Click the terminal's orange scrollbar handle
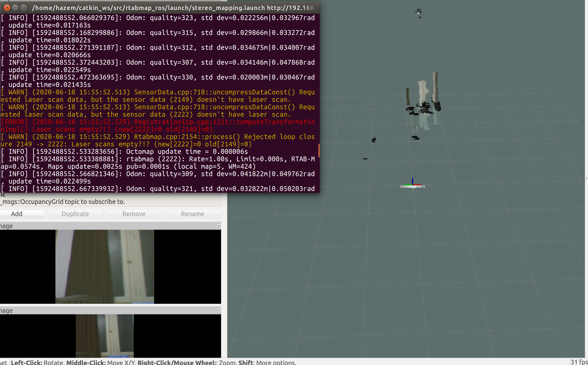Image resolution: width=588 pixels, height=365 pixels. (319, 150)
